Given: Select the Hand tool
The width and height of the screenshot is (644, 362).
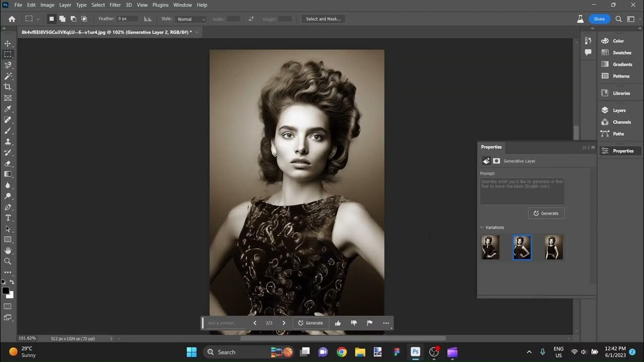Looking at the screenshot, I should point(8,250).
